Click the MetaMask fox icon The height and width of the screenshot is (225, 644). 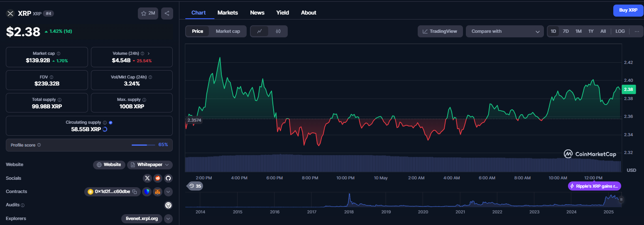(x=158, y=192)
